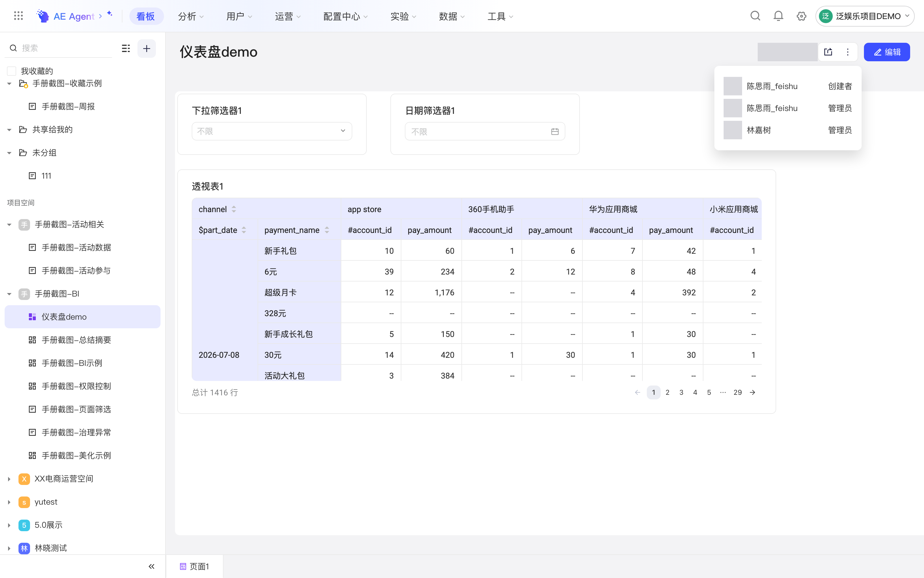
Task: Collapse the 未分组 folder
Action: (9, 153)
